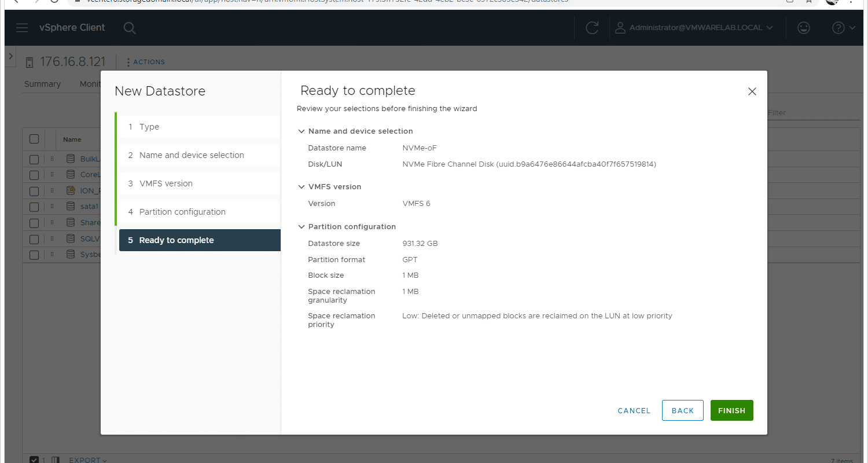Open the feedback smiley icon
868x463 pixels.
[x=803, y=28]
